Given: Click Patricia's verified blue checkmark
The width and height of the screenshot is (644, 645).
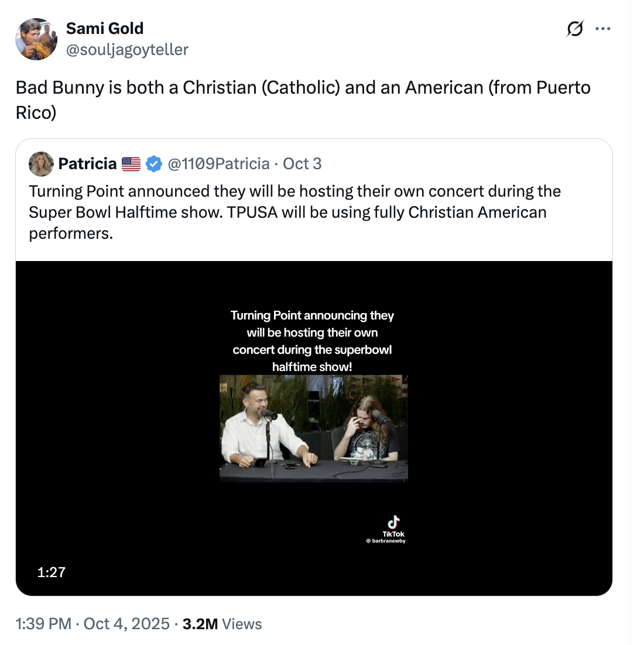Looking at the screenshot, I should point(153,164).
